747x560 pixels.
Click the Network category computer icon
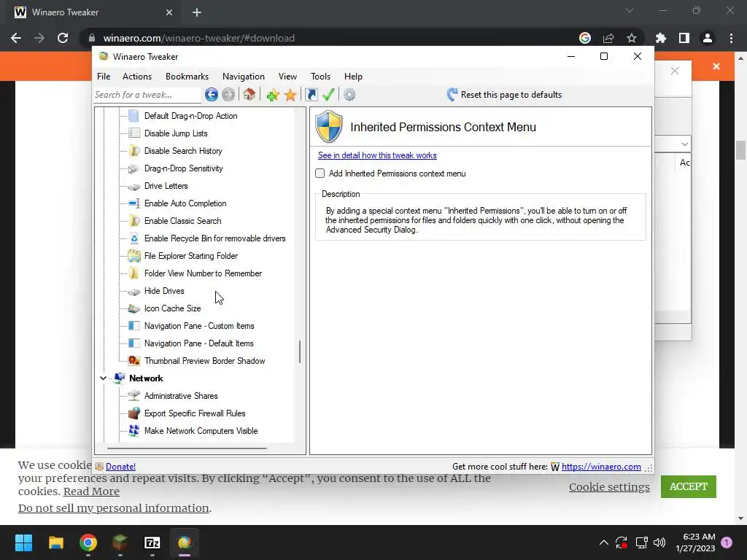pyautogui.click(x=119, y=378)
